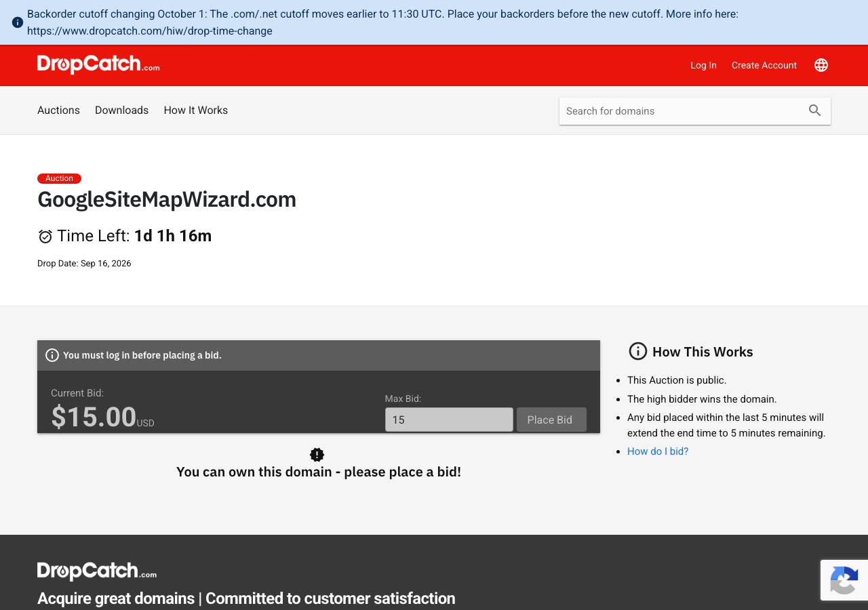Open the Downloads menu item

click(x=121, y=110)
